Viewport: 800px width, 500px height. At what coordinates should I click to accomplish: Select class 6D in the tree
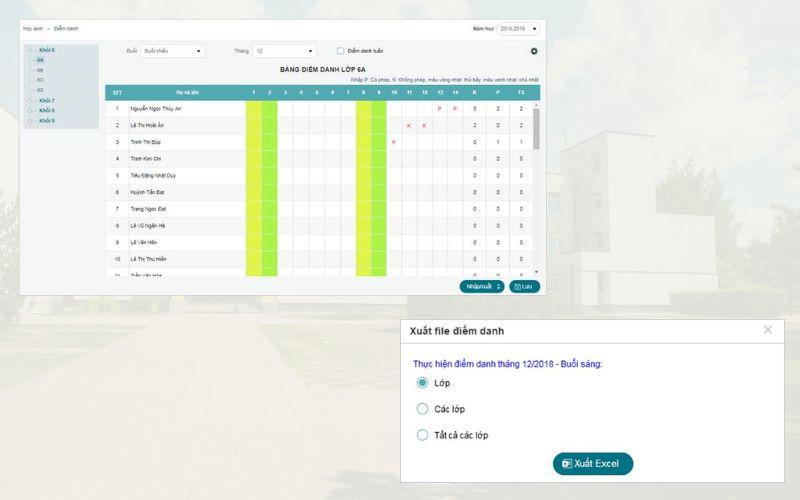pyautogui.click(x=40, y=90)
